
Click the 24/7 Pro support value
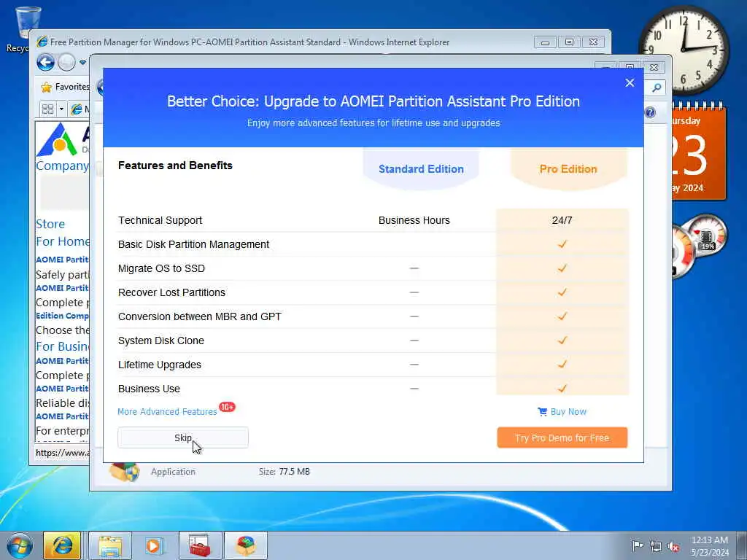tap(562, 220)
